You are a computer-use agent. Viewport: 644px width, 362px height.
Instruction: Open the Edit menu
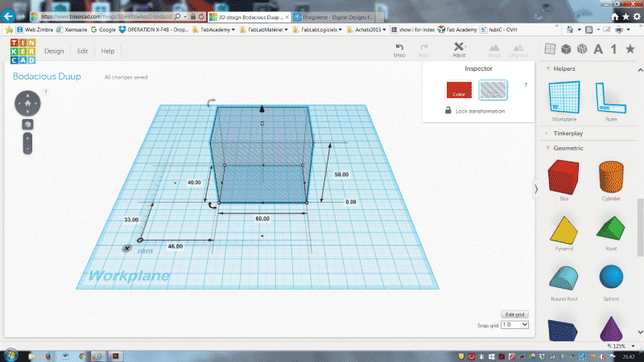[x=82, y=51]
